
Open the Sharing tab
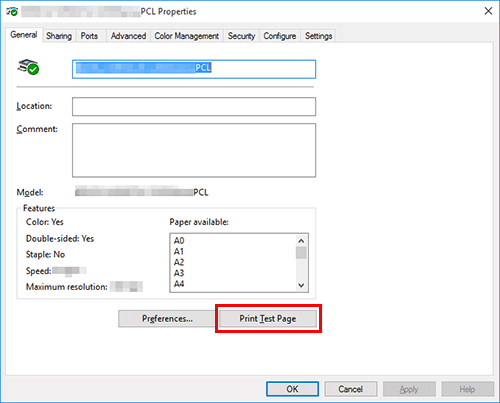(x=59, y=36)
